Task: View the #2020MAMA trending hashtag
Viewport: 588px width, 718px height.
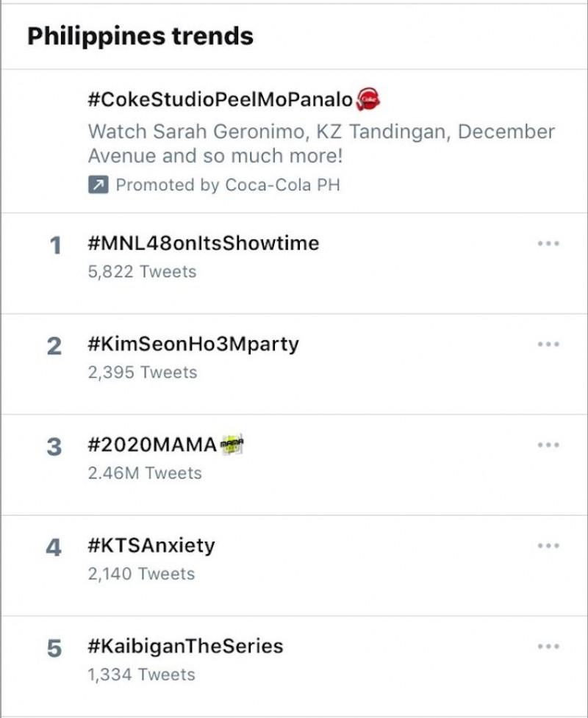Action: tap(152, 445)
